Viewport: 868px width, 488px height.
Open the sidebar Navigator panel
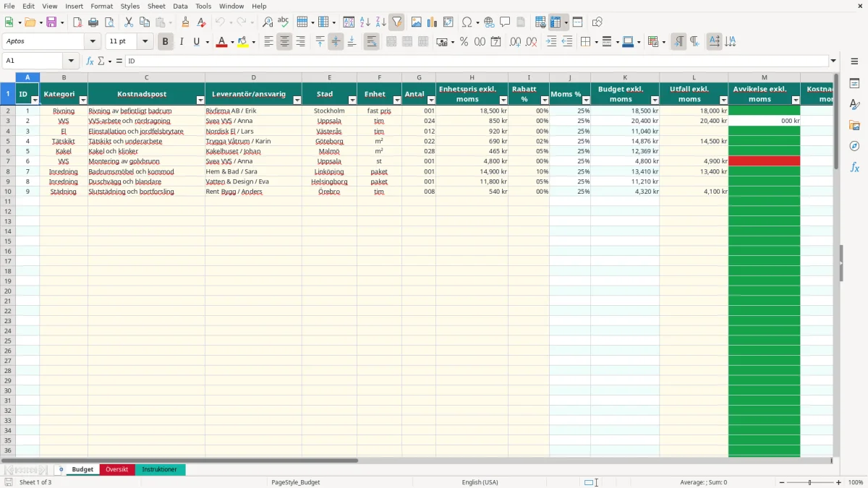pyautogui.click(x=854, y=146)
